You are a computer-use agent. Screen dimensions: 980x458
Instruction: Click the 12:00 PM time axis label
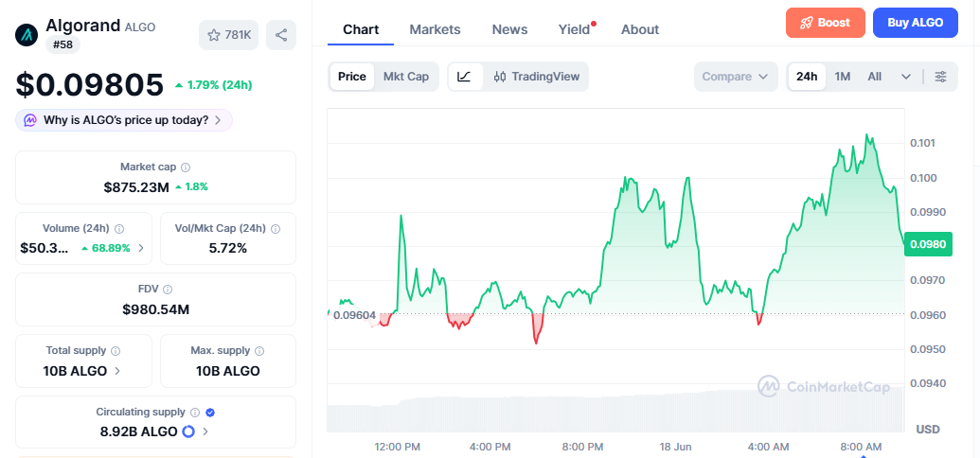tap(398, 447)
